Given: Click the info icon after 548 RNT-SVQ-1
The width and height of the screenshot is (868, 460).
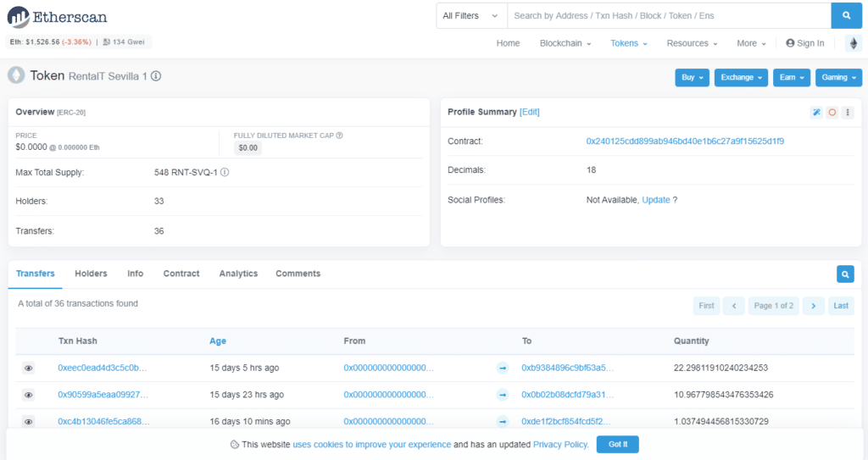Looking at the screenshot, I should 225,172.
